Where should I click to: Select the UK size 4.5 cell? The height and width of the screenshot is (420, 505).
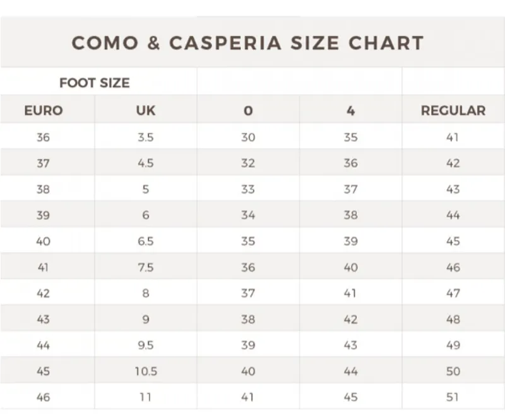[x=146, y=163]
